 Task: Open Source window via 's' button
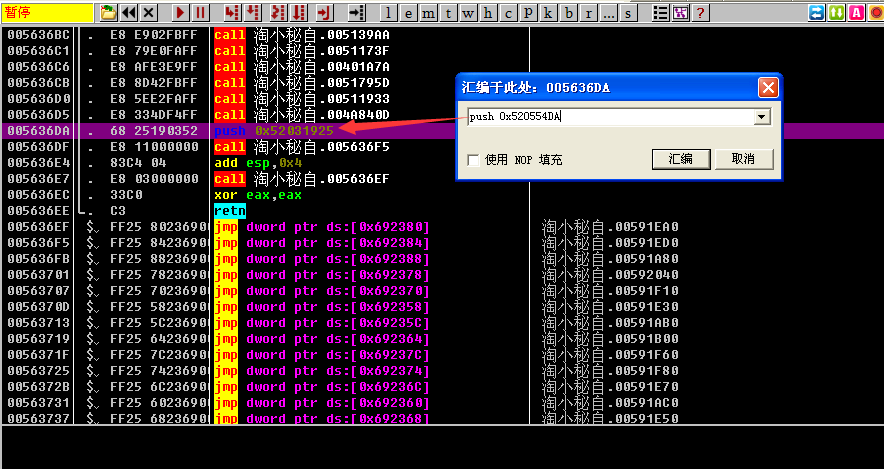[x=628, y=13]
